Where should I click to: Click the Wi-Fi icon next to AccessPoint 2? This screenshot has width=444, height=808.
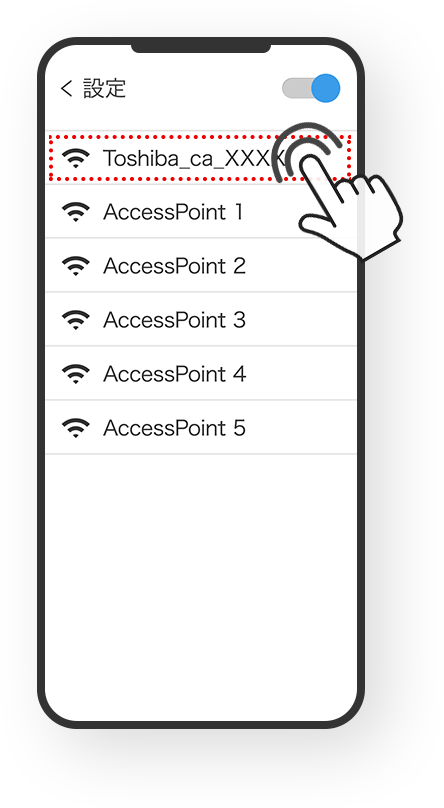click(x=76, y=266)
